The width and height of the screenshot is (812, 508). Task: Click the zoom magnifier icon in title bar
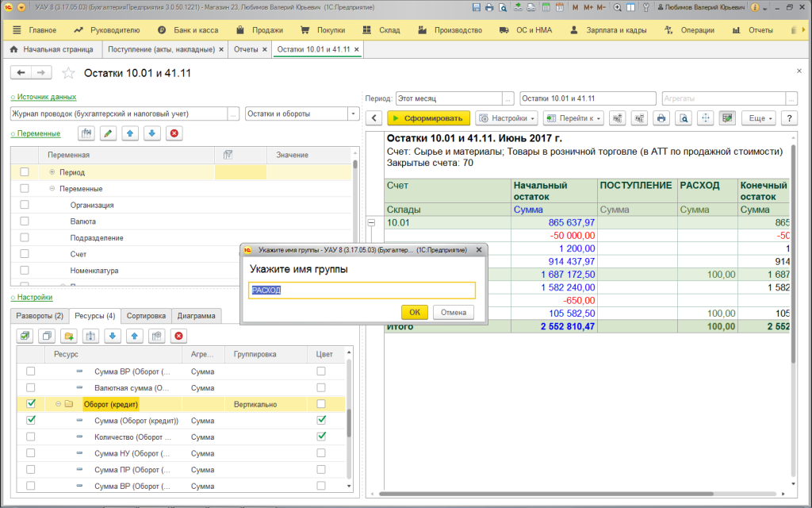[617, 8]
